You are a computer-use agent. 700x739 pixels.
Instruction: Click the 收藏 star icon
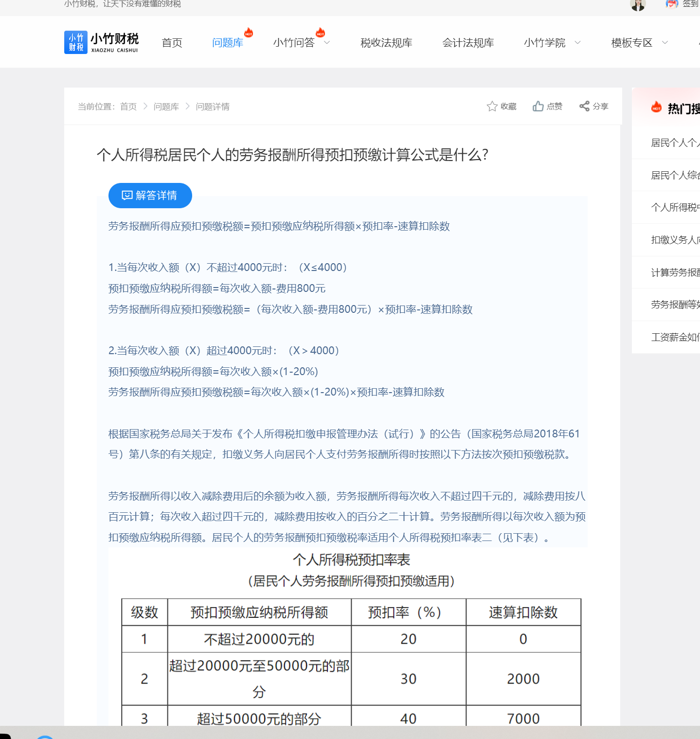492,106
